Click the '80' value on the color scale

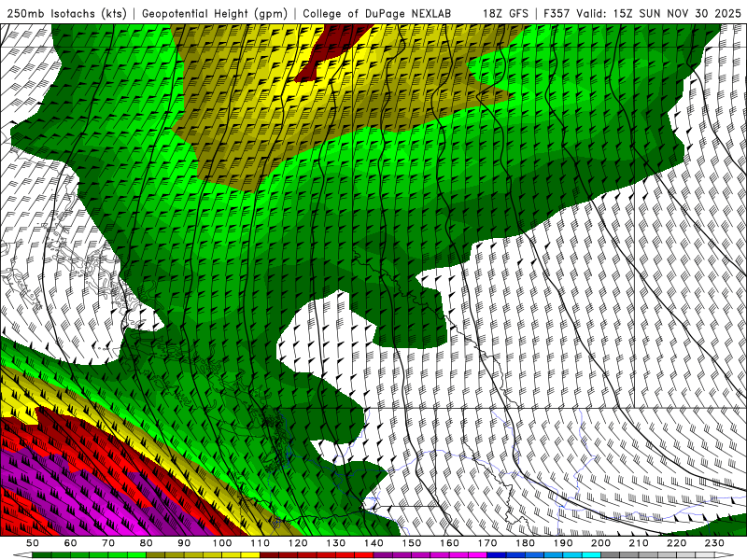coord(147,543)
